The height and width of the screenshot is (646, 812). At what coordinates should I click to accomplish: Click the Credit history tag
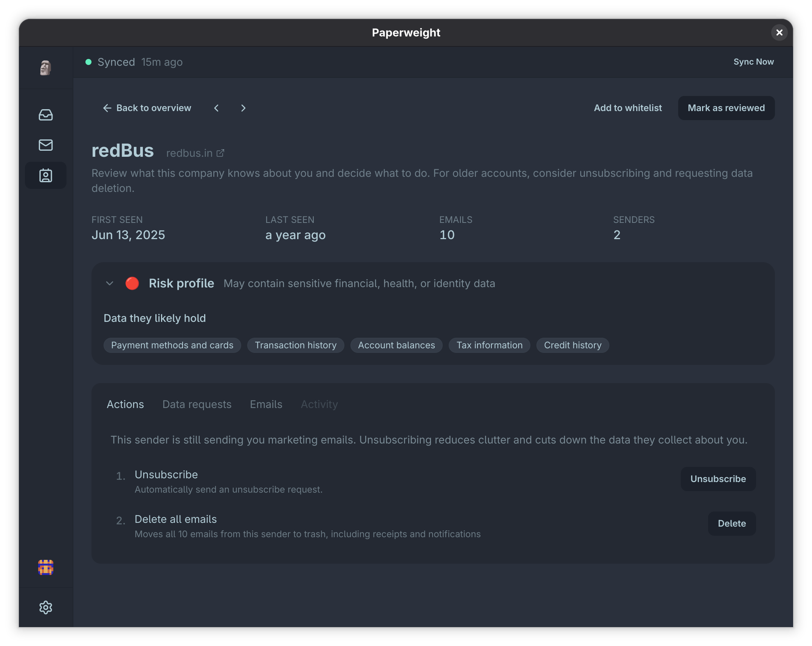[573, 345]
